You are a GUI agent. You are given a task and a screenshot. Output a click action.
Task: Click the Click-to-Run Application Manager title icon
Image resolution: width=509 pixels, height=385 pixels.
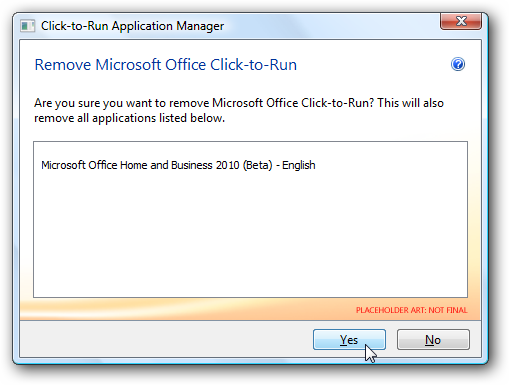[x=28, y=26]
